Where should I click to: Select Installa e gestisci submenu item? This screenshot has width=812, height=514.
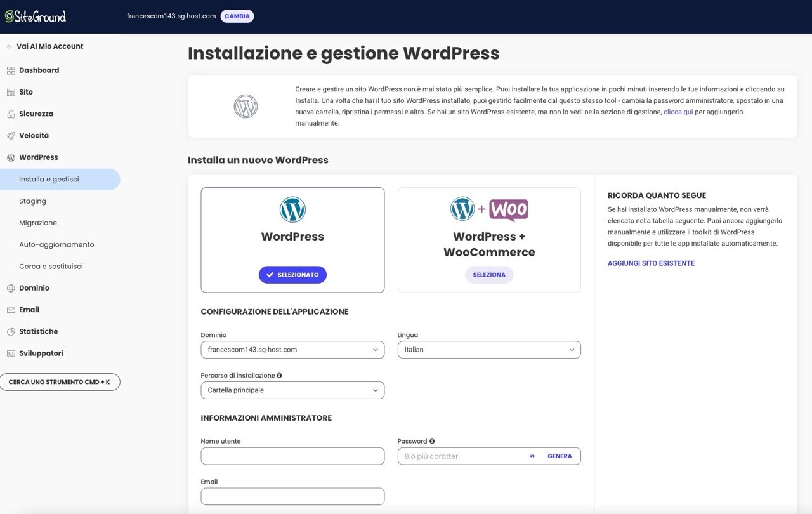(60, 180)
